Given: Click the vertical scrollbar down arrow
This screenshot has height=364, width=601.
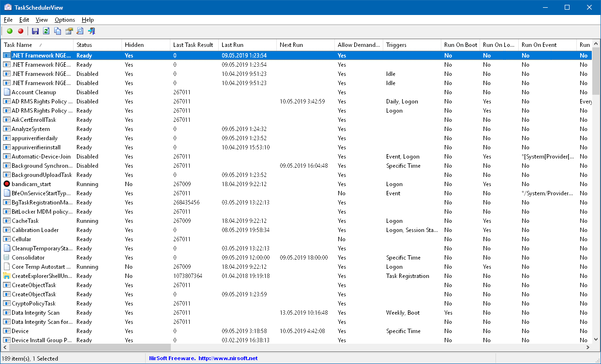Looking at the screenshot, I should click(x=596, y=340).
